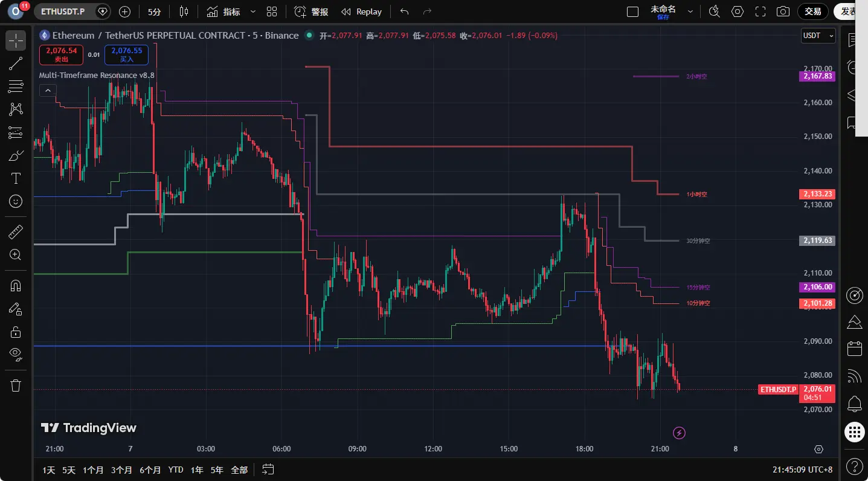Change the candlestick chart type
868x481 pixels.
pyautogui.click(x=184, y=11)
